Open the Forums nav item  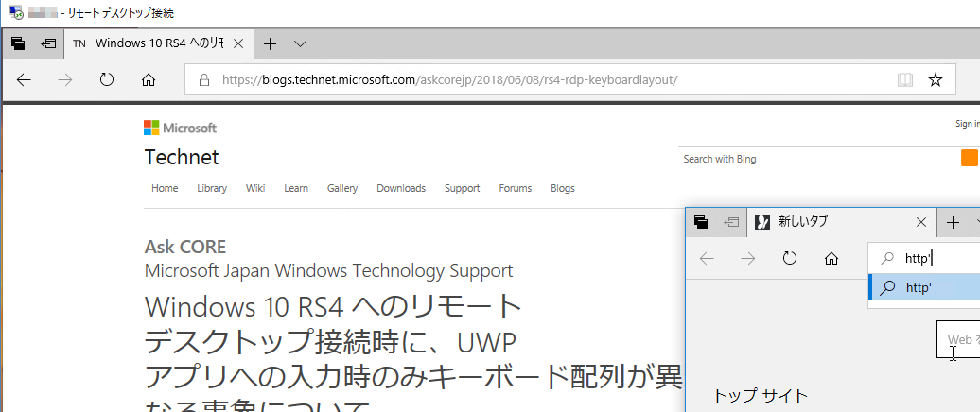coord(515,188)
